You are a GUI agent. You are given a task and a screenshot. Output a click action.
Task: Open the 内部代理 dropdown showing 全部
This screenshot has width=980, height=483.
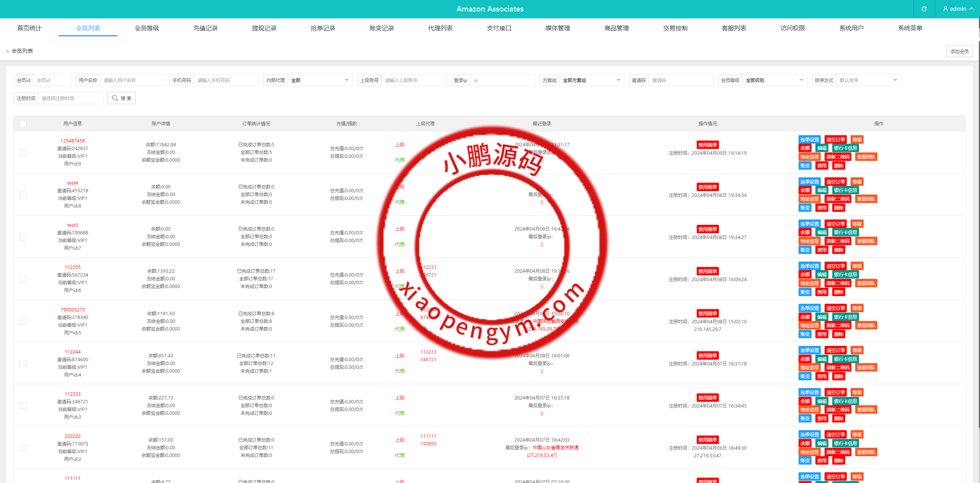point(320,80)
